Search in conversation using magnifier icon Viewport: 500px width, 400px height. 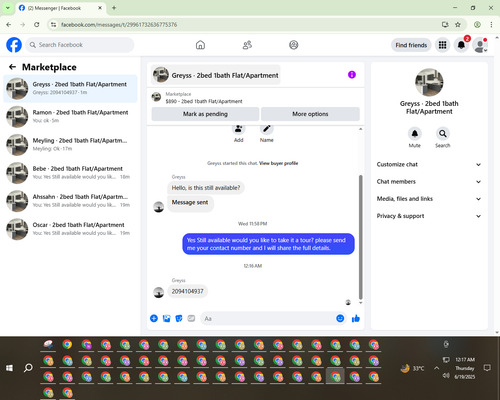[443, 134]
